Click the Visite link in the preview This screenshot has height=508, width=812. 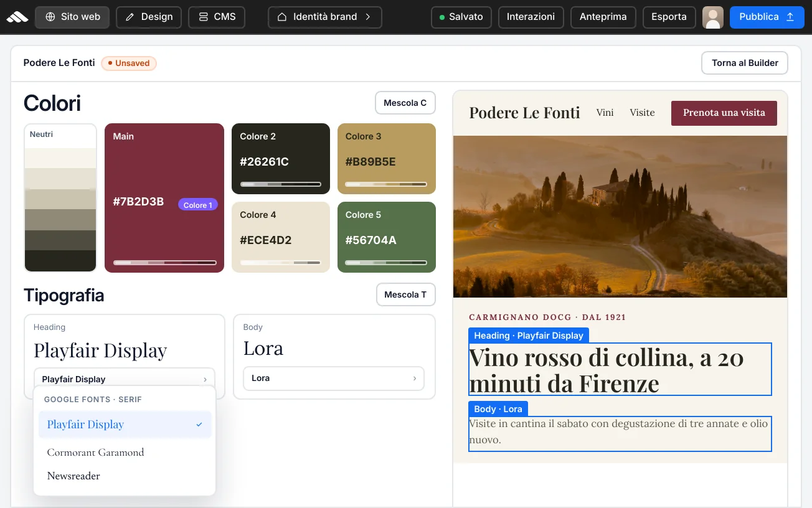tap(642, 113)
